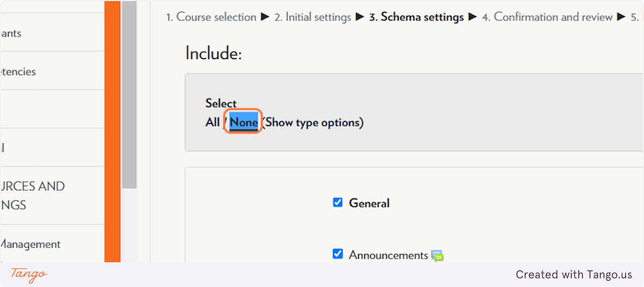Image resolution: width=644 pixels, height=287 pixels.
Task: Go to 1. Course selection step
Action: coord(211,17)
